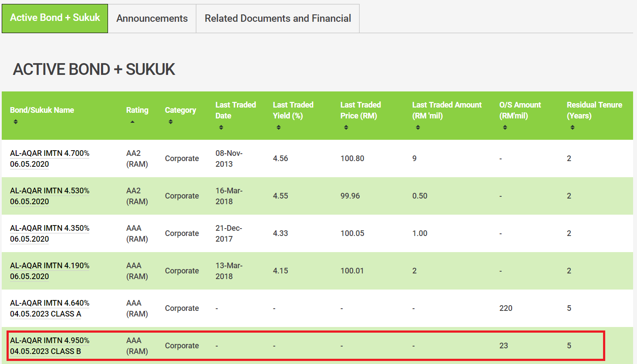Click Residual Tenure (Years) header text

point(594,110)
